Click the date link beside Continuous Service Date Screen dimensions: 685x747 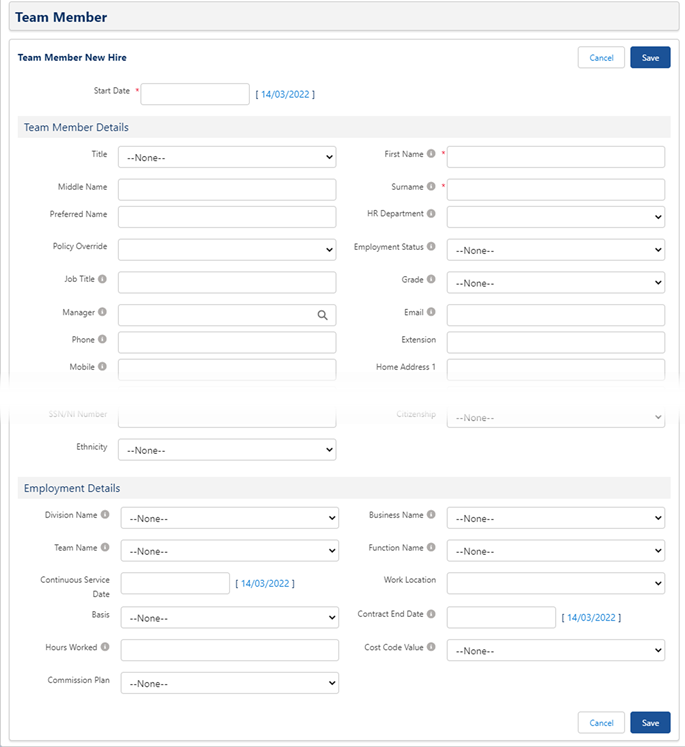265,583
